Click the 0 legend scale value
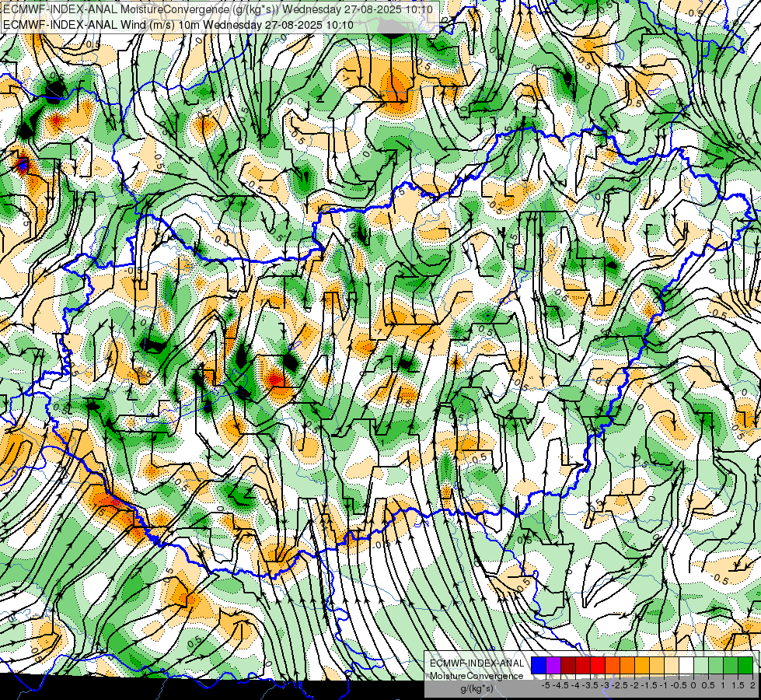Screen dimensions: 761x700 coord(693,685)
